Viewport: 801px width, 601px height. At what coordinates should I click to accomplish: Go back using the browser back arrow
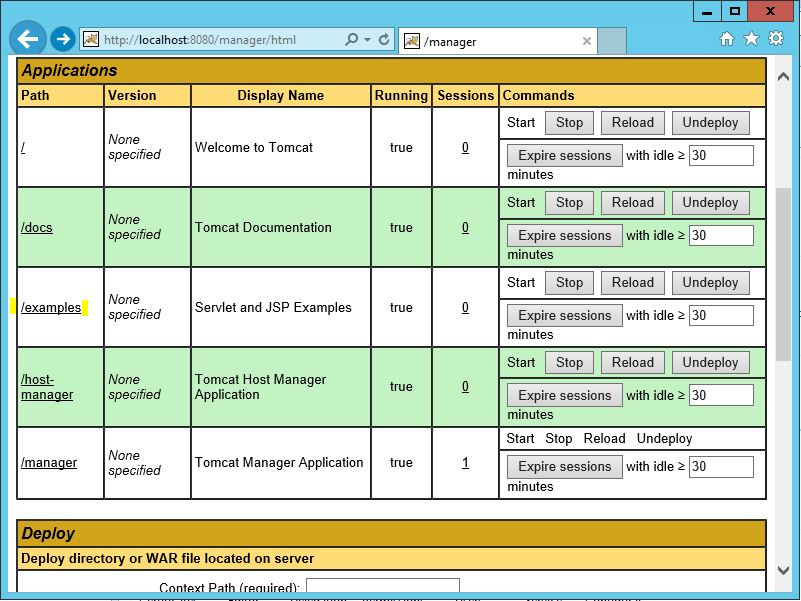[28, 38]
